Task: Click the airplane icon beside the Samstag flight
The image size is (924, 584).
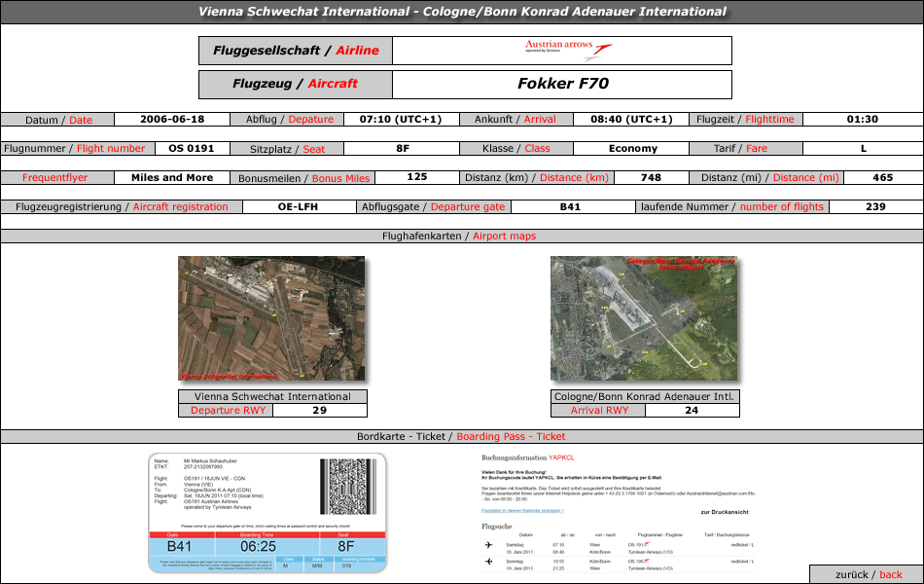Action: [488, 545]
